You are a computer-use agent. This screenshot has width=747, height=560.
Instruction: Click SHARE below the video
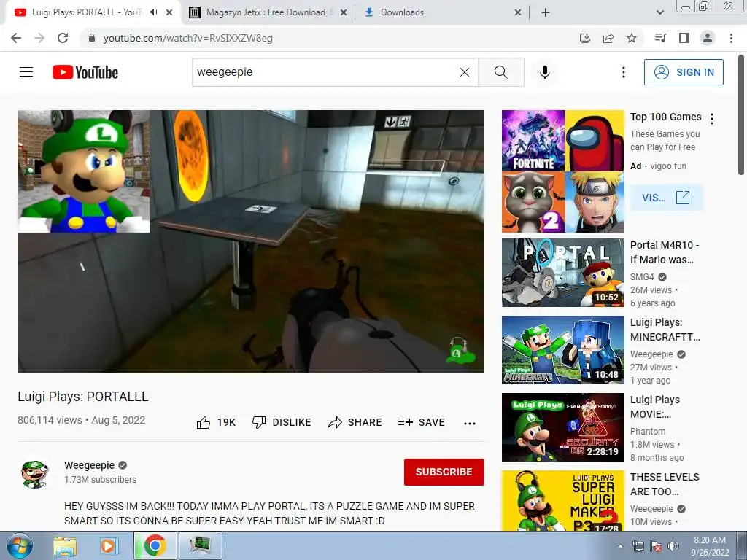pos(355,422)
